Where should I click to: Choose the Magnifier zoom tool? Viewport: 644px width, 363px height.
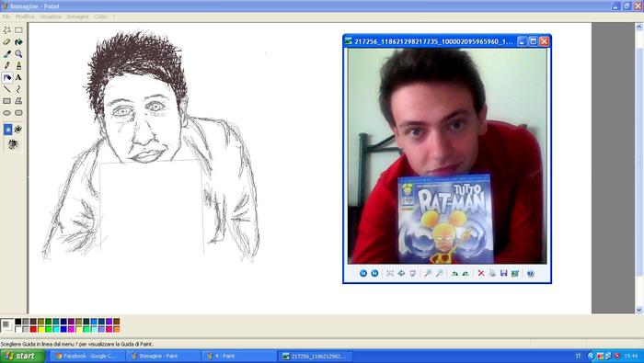[18, 53]
